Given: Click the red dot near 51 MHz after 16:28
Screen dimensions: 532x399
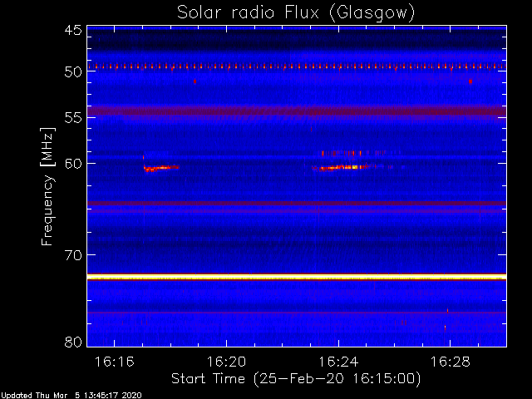Looking at the screenshot, I should click(470, 81).
